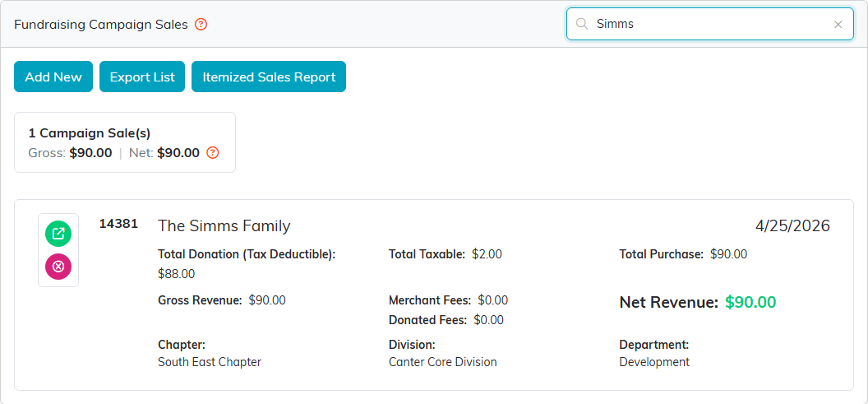Click the 1 Campaign Sale(s) summary heading
Screen dimensions: 868x404
[90, 133]
